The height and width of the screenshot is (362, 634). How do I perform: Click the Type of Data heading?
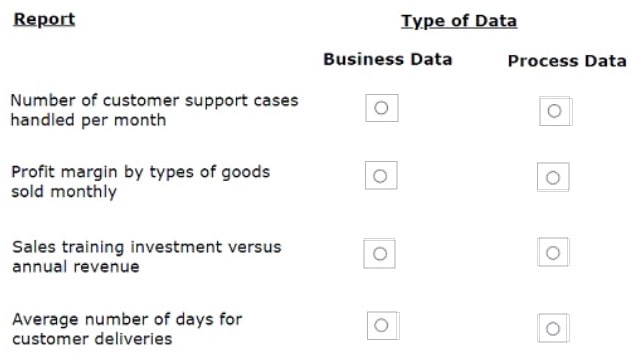click(459, 21)
